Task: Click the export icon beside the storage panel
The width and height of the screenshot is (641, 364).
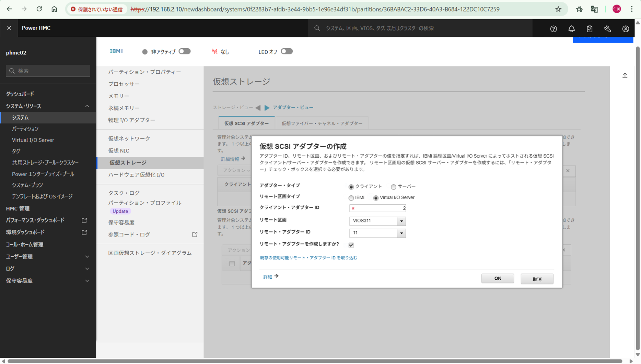Action: pos(625,75)
